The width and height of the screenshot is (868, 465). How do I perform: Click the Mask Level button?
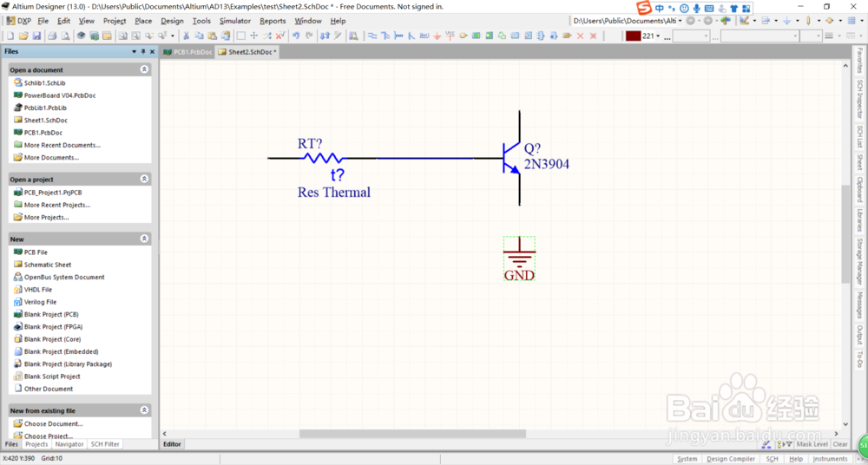pos(812,444)
